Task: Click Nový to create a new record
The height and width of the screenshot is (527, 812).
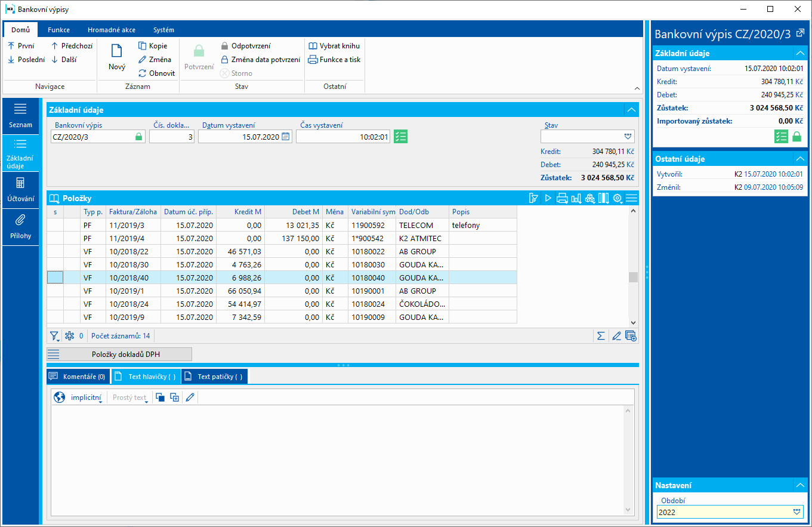Action: click(117, 58)
